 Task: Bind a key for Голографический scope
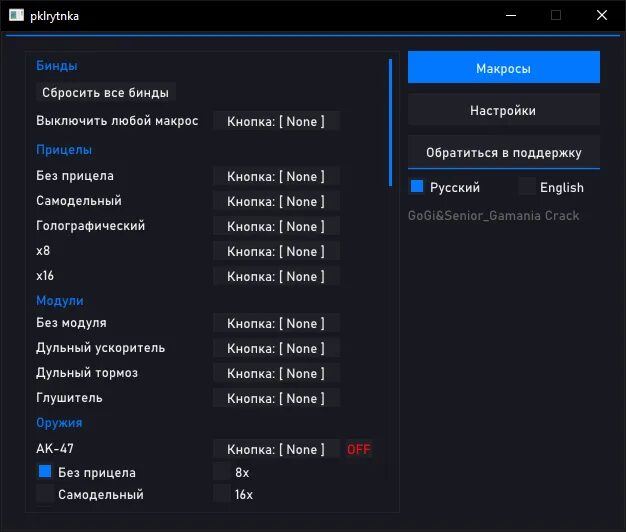tap(276, 227)
